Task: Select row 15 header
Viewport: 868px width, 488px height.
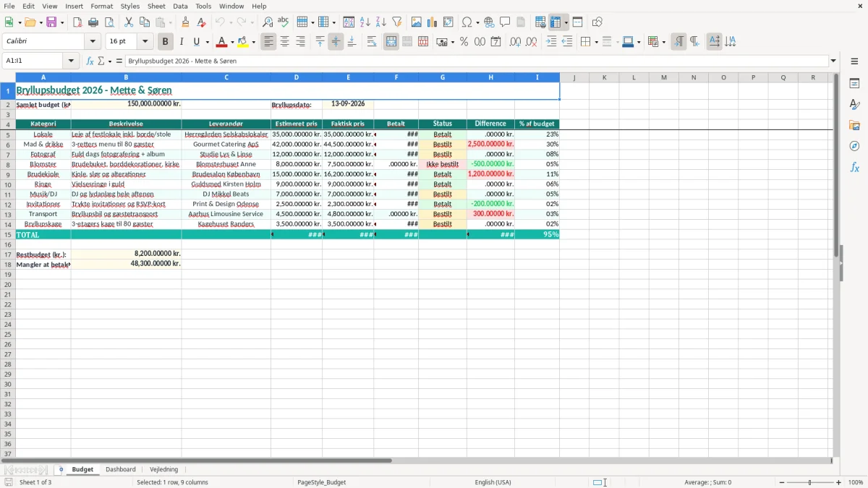Action: tap(8, 235)
